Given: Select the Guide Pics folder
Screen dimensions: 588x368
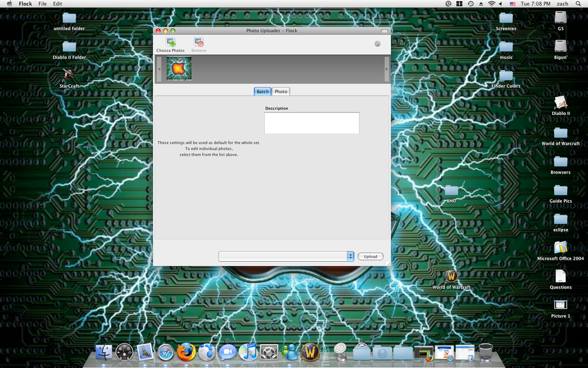Looking at the screenshot, I should (x=560, y=194).
